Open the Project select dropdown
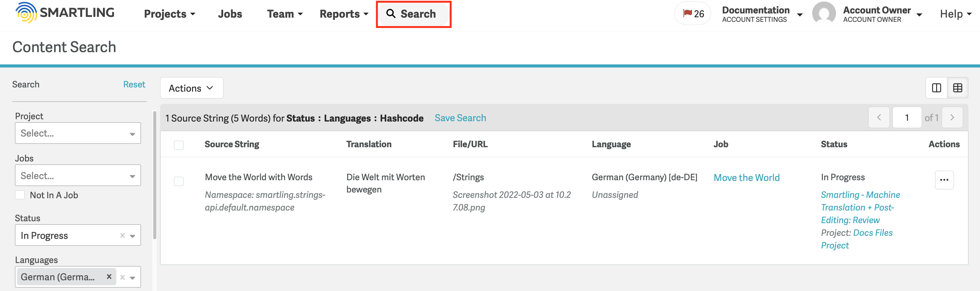Viewport: 980px width, 291px height. [x=78, y=133]
